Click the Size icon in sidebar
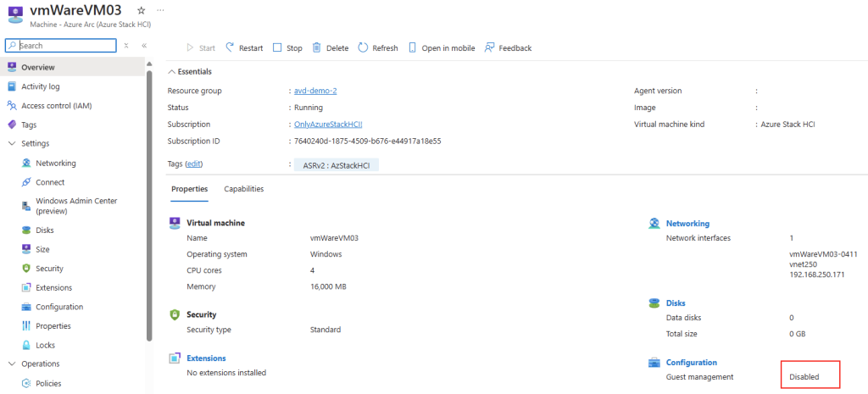 click(26, 249)
